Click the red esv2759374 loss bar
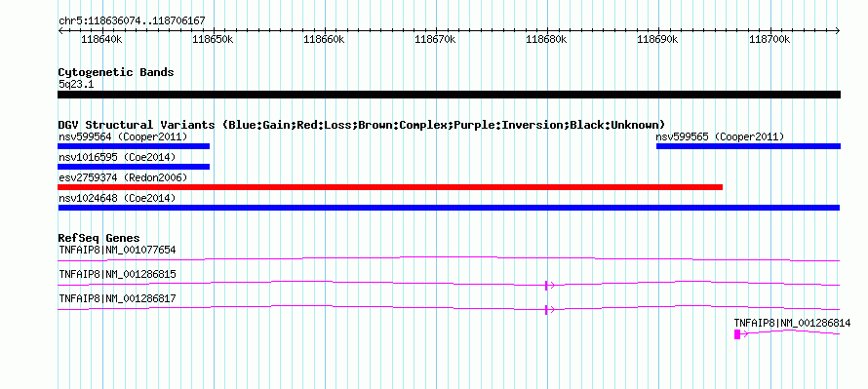Image resolution: width=868 pixels, height=389 pixels. point(390,187)
